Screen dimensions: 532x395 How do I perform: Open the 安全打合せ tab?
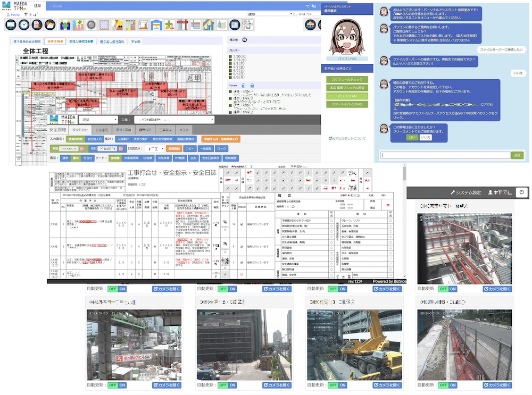pos(80,130)
